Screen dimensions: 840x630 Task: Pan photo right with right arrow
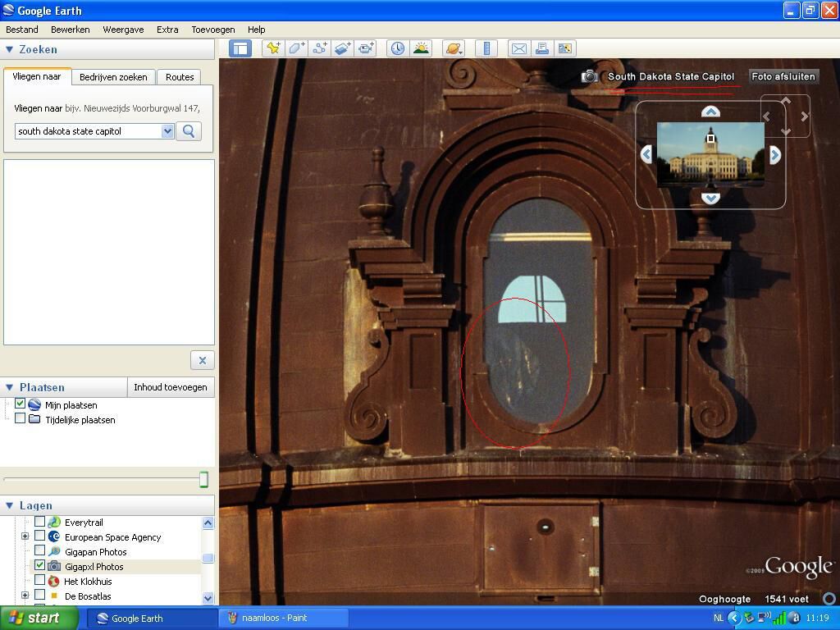tap(775, 155)
